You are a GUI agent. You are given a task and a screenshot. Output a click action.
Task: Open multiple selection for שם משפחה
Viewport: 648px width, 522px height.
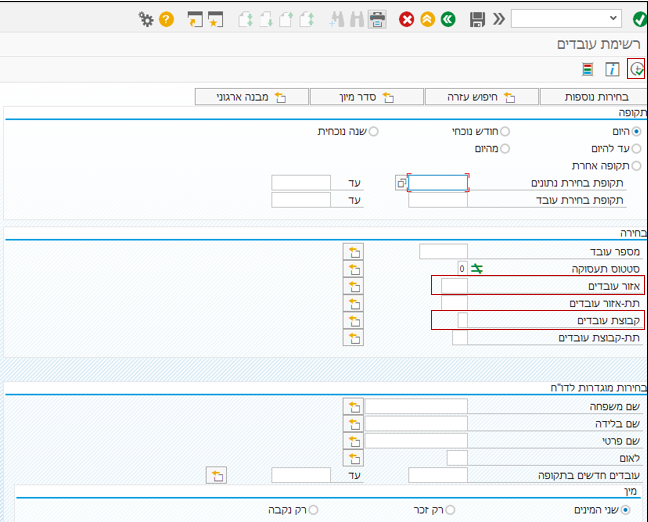click(353, 407)
